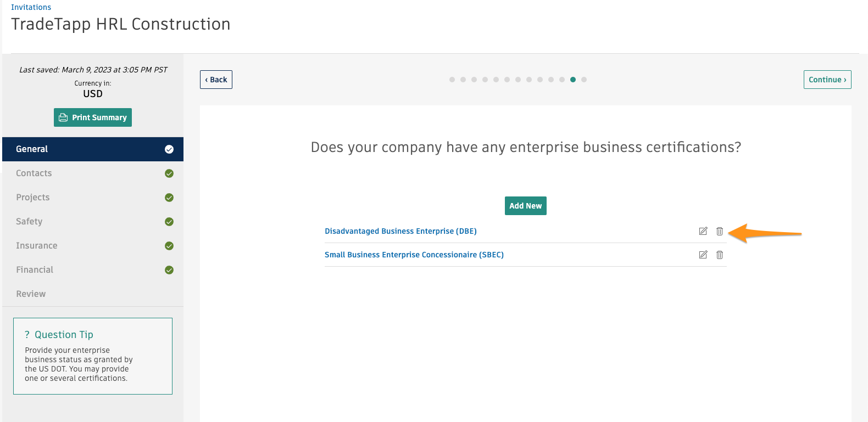This screenshot has height=422, width=868.
Task: Open the Disadvantaged Business Enterprise (DBE) entry
Action: pyautogui.click(x=400, y=231)
